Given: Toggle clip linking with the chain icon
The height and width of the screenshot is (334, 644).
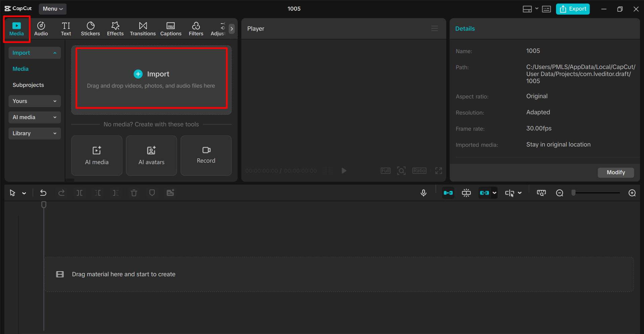Looking at the screenshot, I should (485, 193).
